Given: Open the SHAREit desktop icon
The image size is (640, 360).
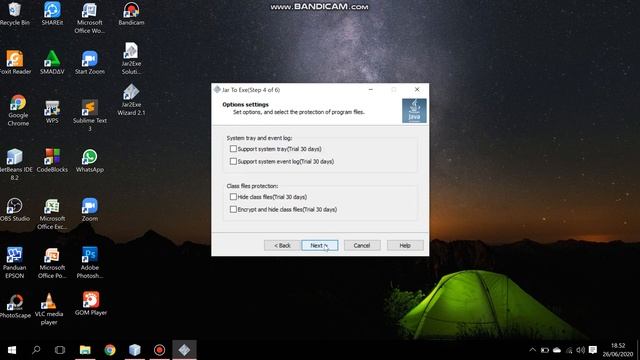Looking at the screenshot, I should point(52,13).
